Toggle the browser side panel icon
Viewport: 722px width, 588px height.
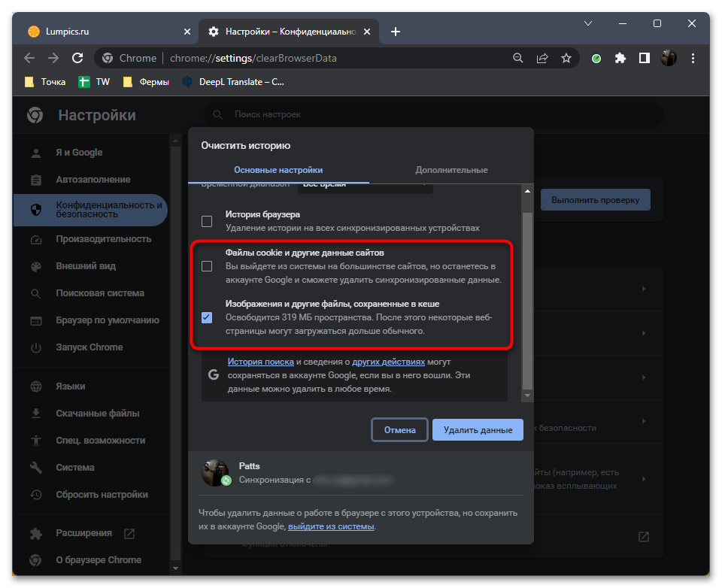click(644, 58)
